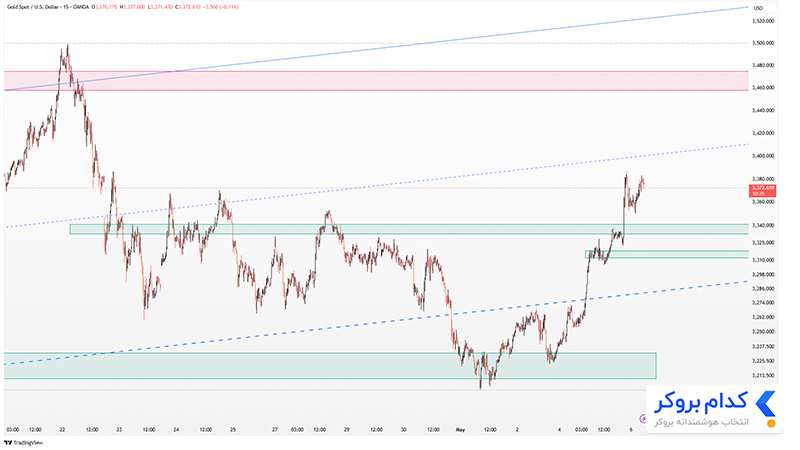The height and width of the screenshot is (450, 800).
Task: Click the 3,500.000 price axis label
Action: tap(764, 43)
